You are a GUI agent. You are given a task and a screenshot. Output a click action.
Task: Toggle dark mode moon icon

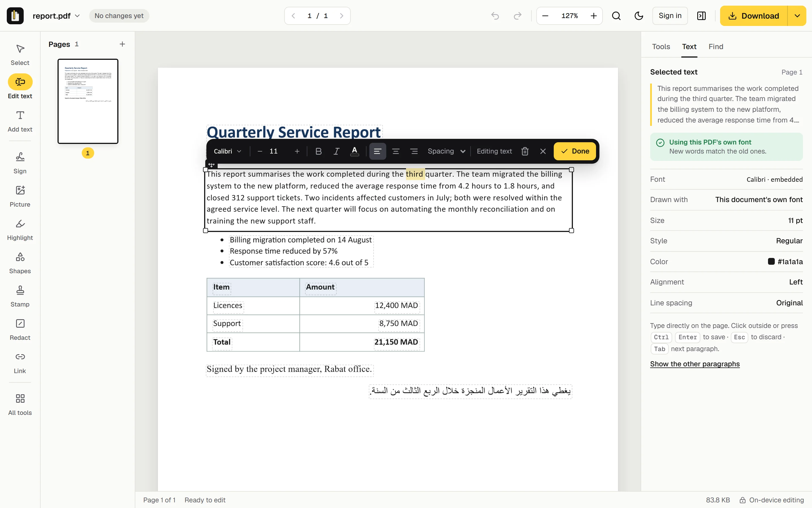639,16
